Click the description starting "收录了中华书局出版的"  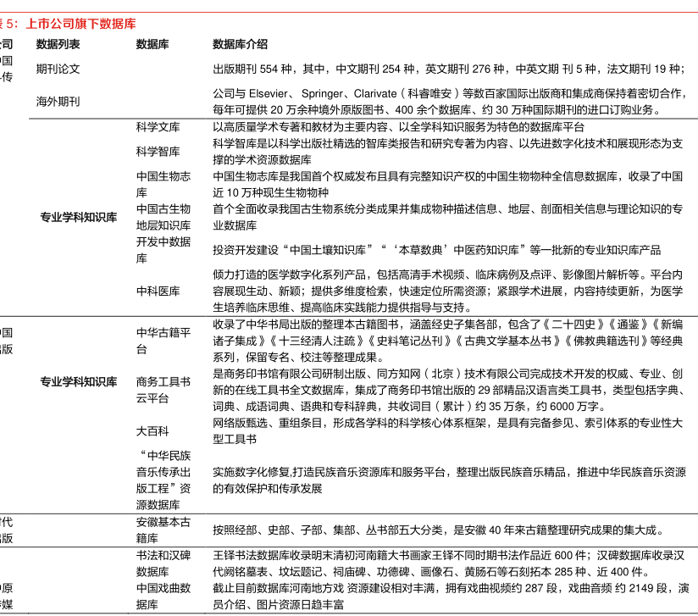coord(448,341)
